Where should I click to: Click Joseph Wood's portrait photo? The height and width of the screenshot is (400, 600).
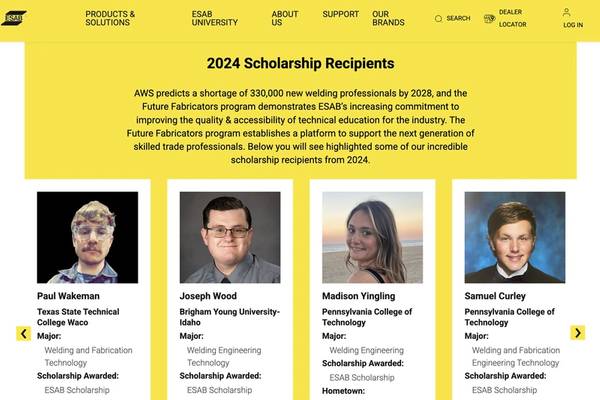coord(230,237)
